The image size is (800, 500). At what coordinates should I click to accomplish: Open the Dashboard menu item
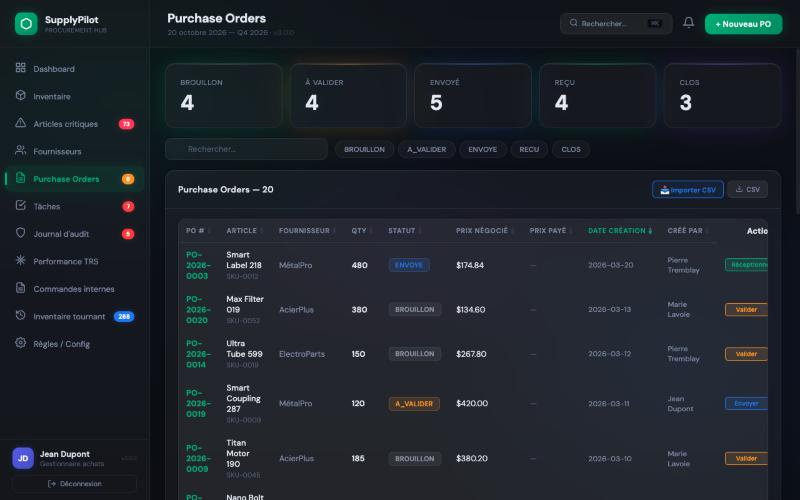74,68
